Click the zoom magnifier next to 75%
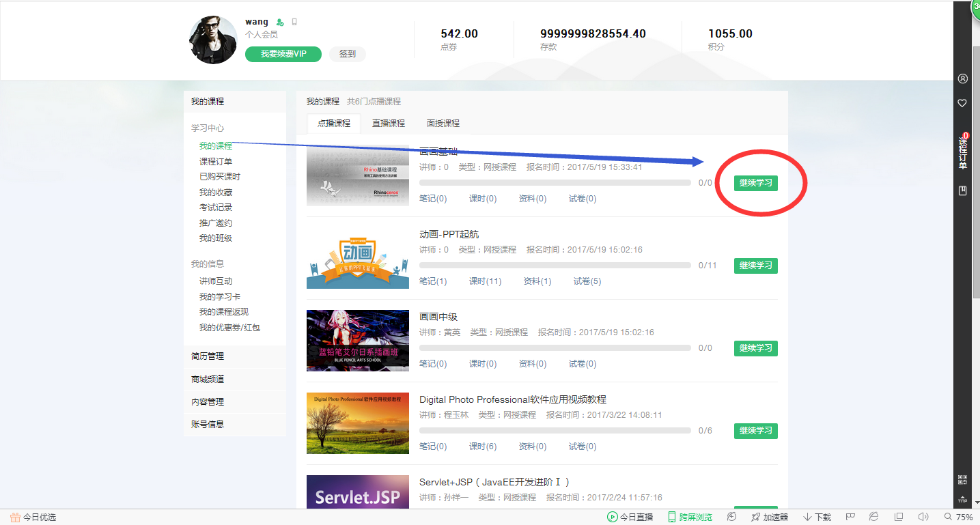The width and height of the screenshot is (980, 525). (949, 517)
